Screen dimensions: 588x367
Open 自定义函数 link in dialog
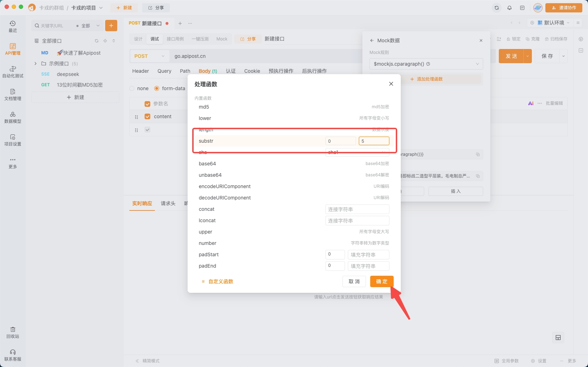point(217,281)
